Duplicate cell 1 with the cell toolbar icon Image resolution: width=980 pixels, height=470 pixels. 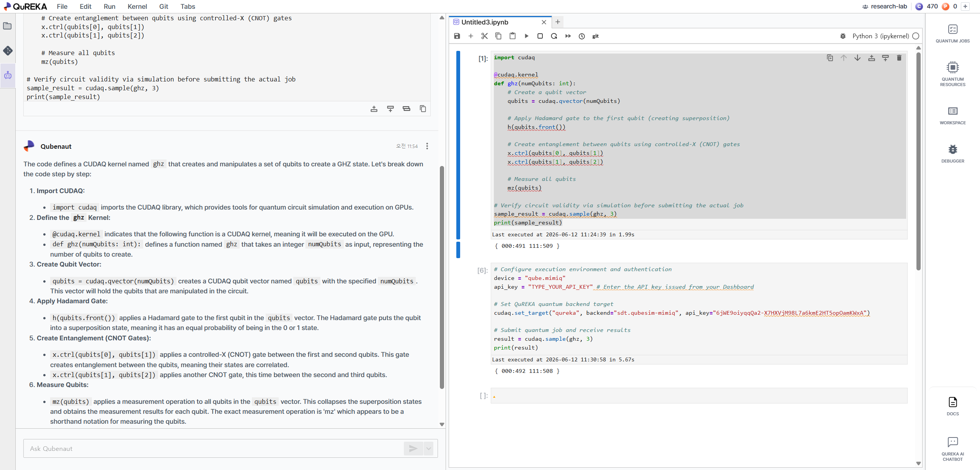coord(830,58)
